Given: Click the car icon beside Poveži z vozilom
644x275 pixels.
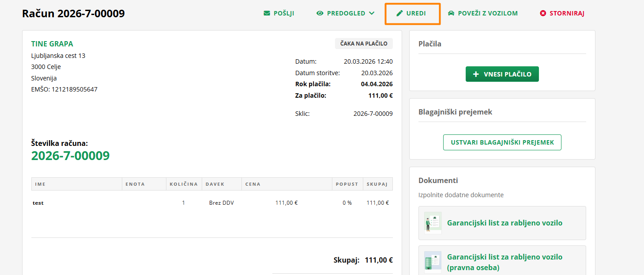Looking at the screenshot, I should pyautogui.click(x=451, y=13).
